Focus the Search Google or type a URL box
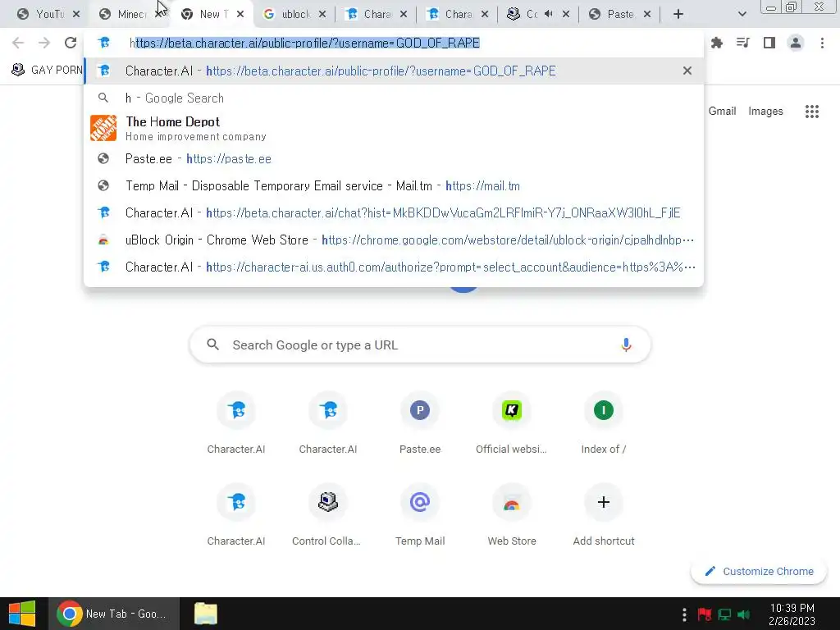 pyautogui.click(x=420, y=345)
